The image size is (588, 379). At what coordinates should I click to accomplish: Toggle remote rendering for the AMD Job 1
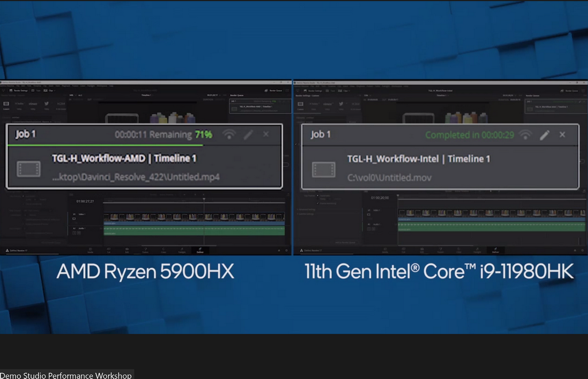click(229, 134)
